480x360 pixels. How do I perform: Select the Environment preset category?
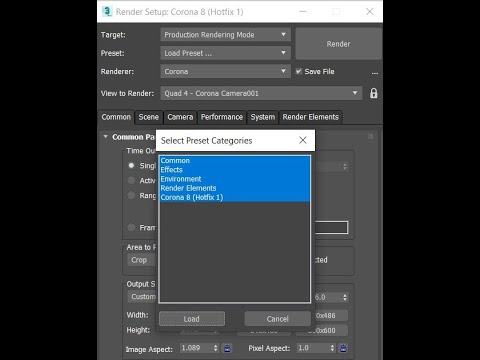tap(235, 179)
